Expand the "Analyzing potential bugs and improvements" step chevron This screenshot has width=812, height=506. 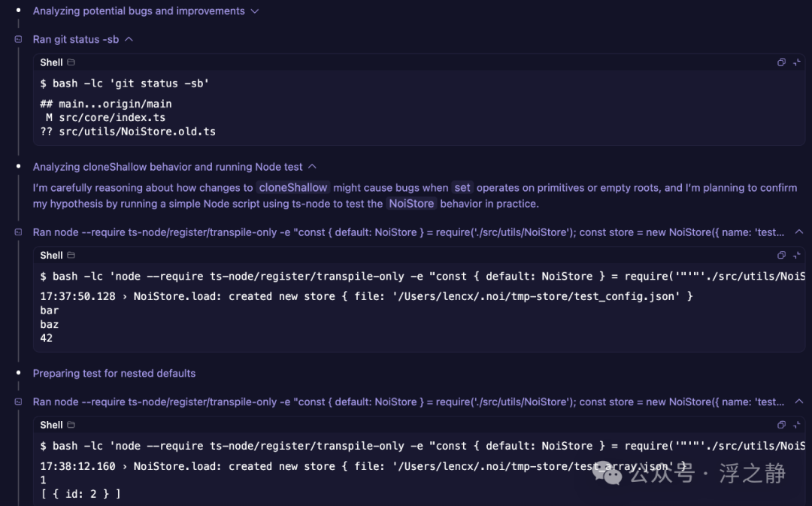tap(255, 11)
